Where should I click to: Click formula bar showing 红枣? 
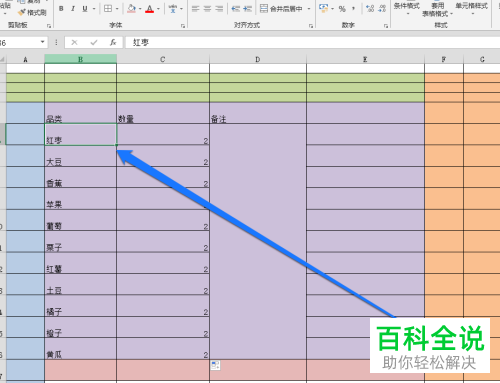pos(312,43)
